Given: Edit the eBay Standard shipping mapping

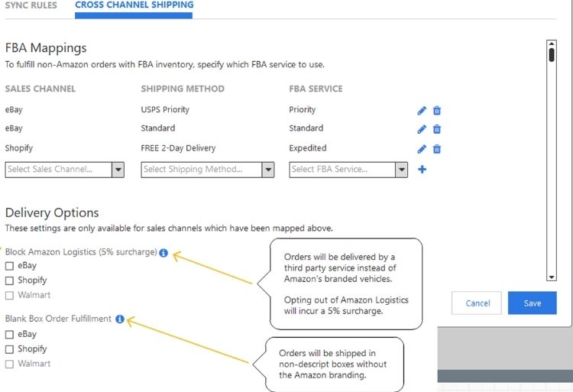Looking at the screenshot, I should tap(422, 129).
